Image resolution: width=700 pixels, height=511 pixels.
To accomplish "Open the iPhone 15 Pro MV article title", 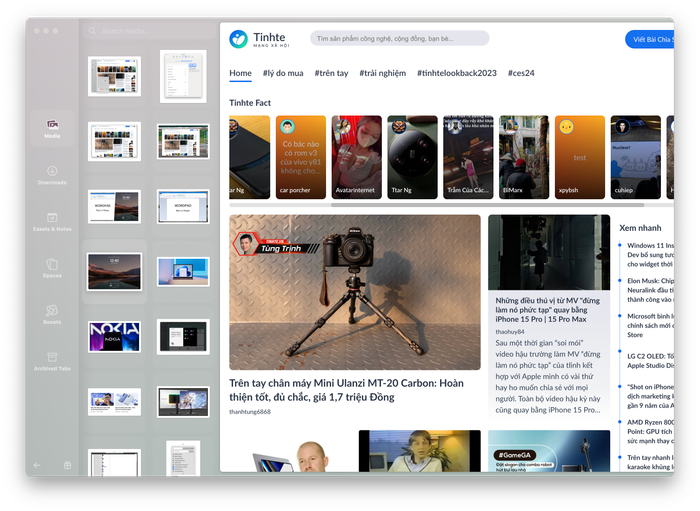I will tap(548, 310).
